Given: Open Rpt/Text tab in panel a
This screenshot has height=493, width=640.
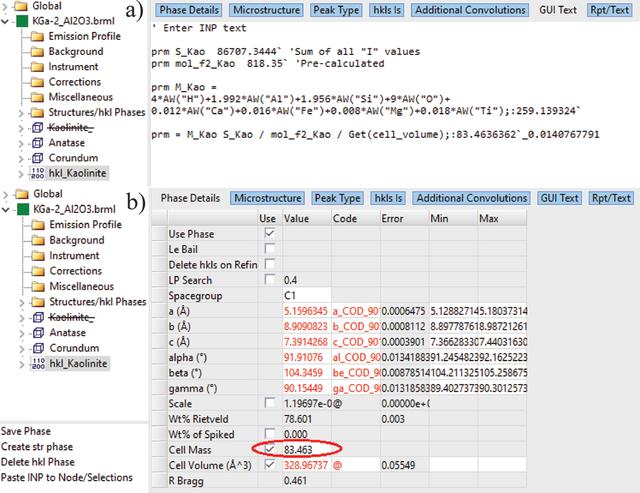Looking at the screenshot, I should pyautogui.click(x=609, y=10).
